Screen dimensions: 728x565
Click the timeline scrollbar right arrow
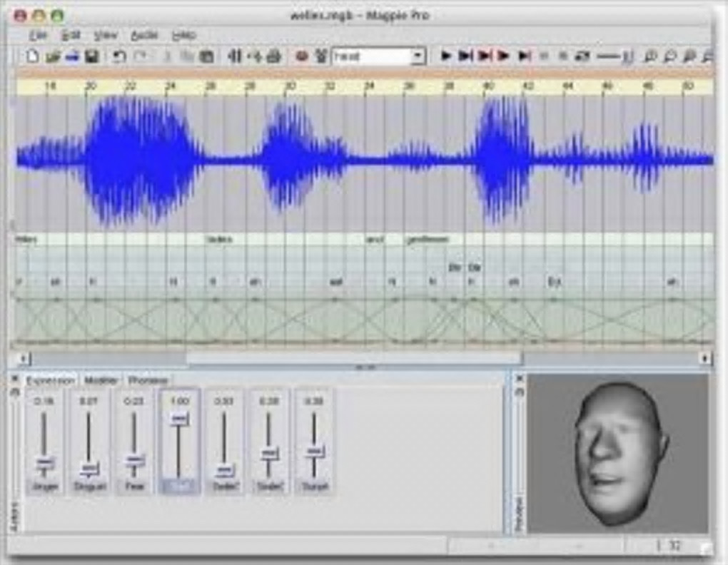tap(704, 358)
